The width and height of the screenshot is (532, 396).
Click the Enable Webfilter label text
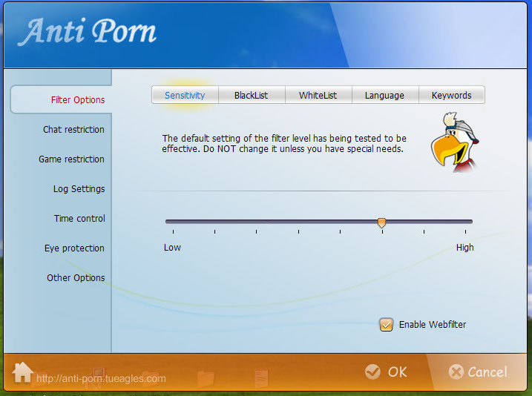pos(433,325)
